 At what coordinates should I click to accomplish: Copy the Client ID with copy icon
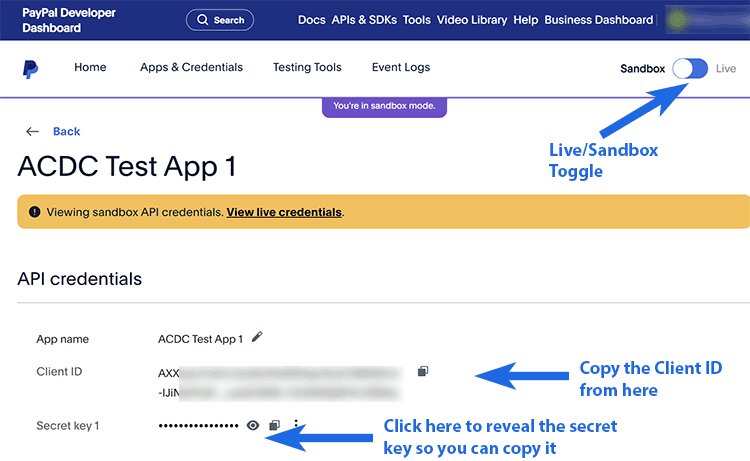click(x=423, y=371)
